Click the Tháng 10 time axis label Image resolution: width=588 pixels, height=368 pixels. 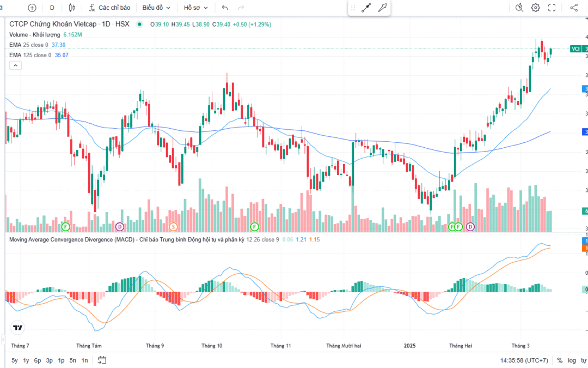[x=212, y=346]
